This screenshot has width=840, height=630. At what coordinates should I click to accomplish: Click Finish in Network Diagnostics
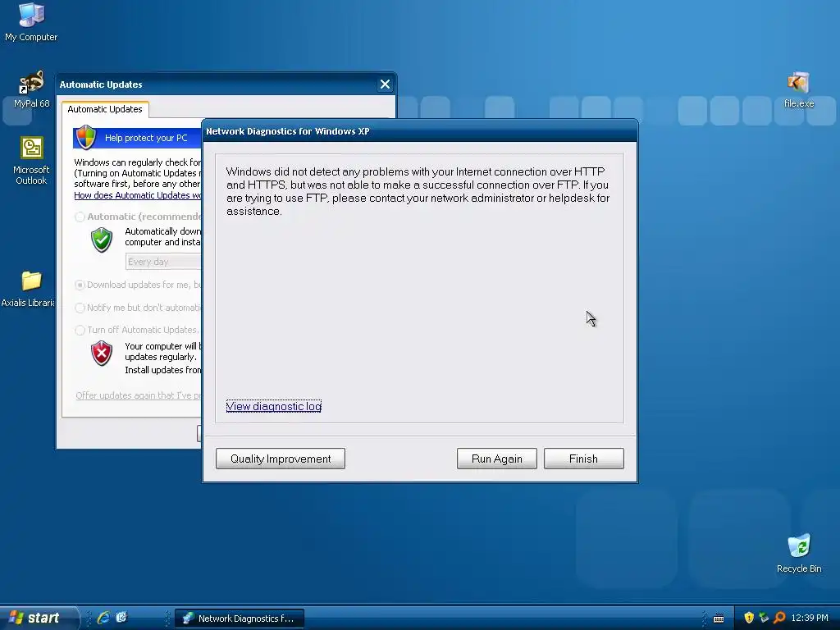583,459
